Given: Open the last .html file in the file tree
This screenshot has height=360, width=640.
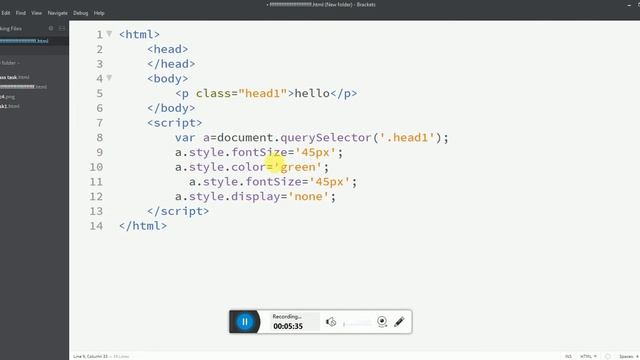Looking at the screenshot, I should 9,106.
